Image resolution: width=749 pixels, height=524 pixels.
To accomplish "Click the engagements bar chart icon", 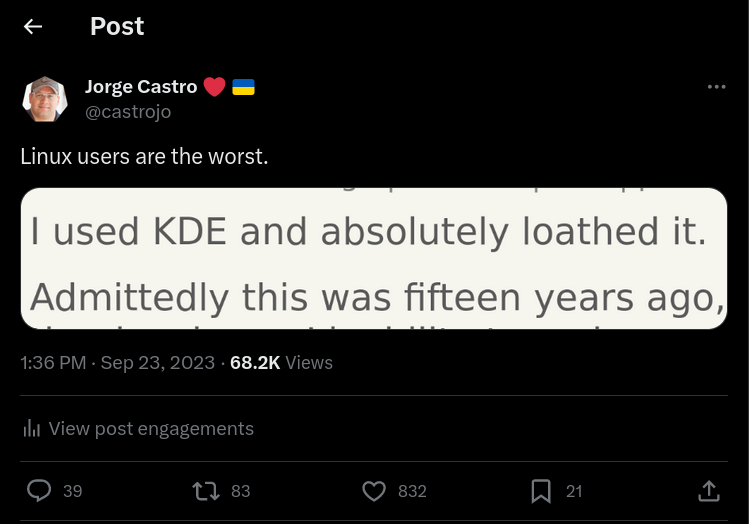I will (32, 429).
